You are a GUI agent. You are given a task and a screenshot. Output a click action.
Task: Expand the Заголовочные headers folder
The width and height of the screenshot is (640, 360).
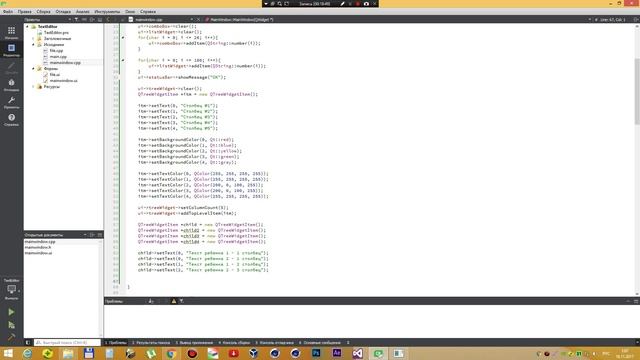point(33,38)
